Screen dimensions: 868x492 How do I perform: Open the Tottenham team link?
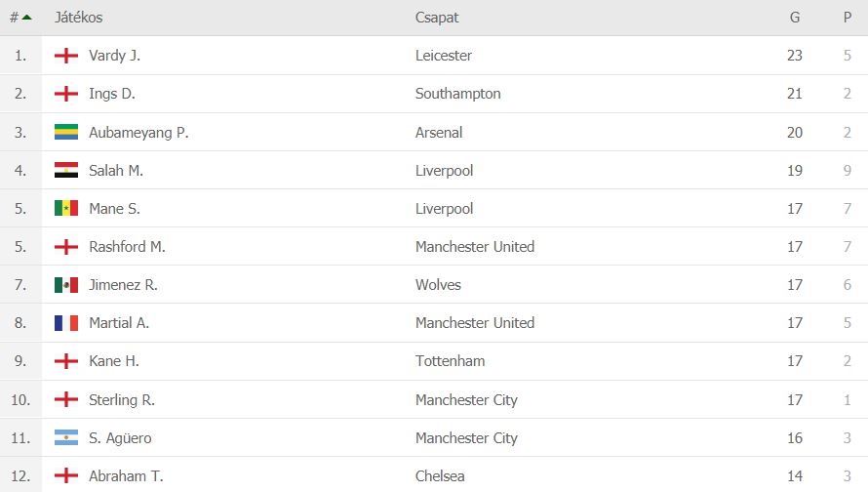coord(450,361)
